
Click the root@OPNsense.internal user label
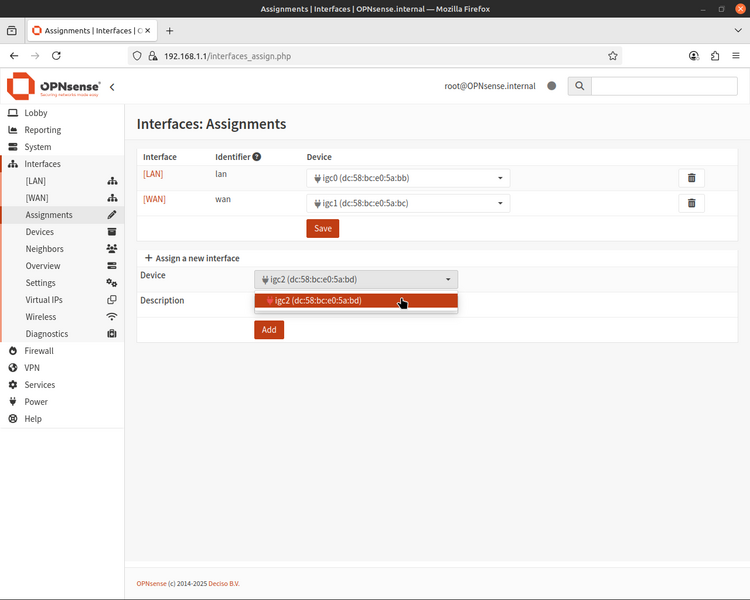click(x=490, y=86)
